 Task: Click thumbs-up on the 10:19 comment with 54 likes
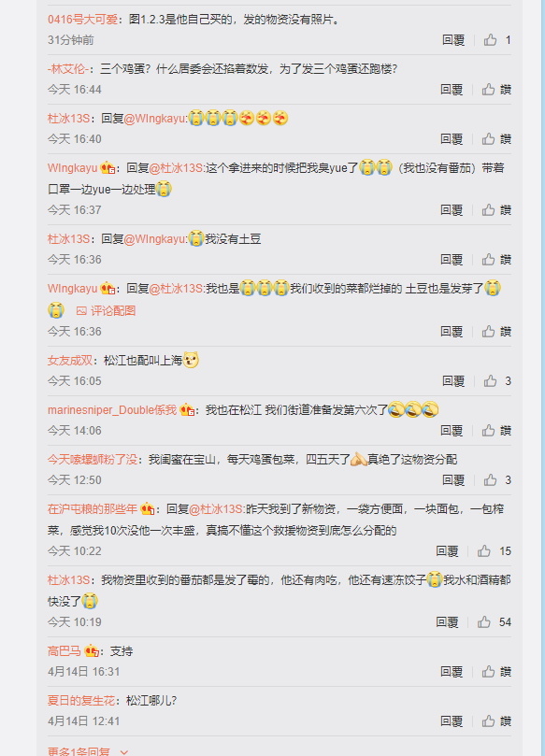coord(484,622)
